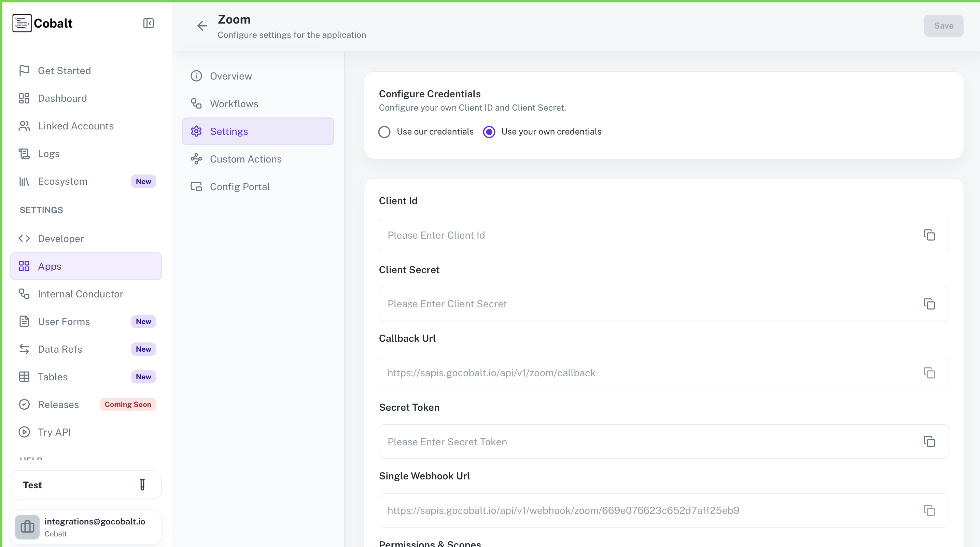Open the Workflows section

click(x=234, y=103)
